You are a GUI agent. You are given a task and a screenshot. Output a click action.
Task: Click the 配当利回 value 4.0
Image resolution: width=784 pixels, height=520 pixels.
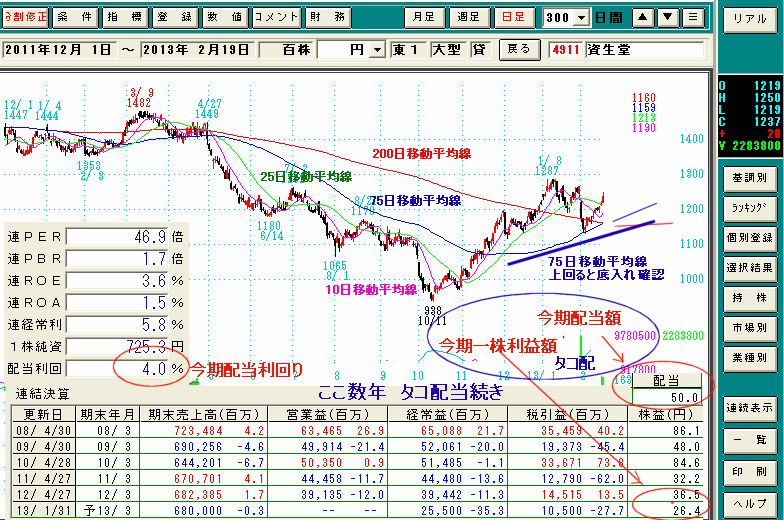coord(118,368)
